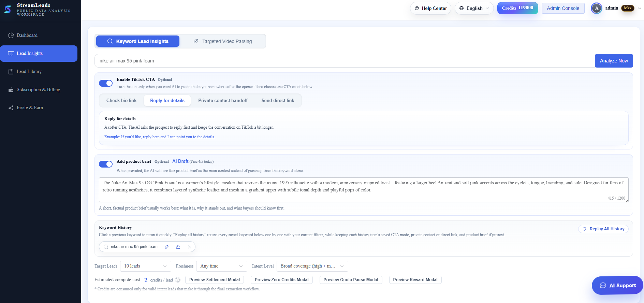This screenshot has height=303, width=644.
Task: Click the history chip search icon
Action: pos(106,247)
